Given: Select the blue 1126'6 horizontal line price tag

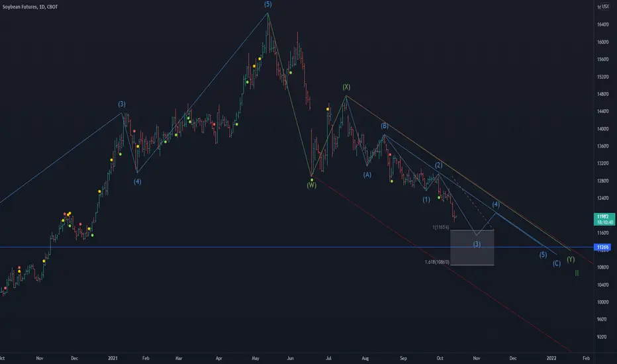Looking at the screenshot, I should click(602, 247).
